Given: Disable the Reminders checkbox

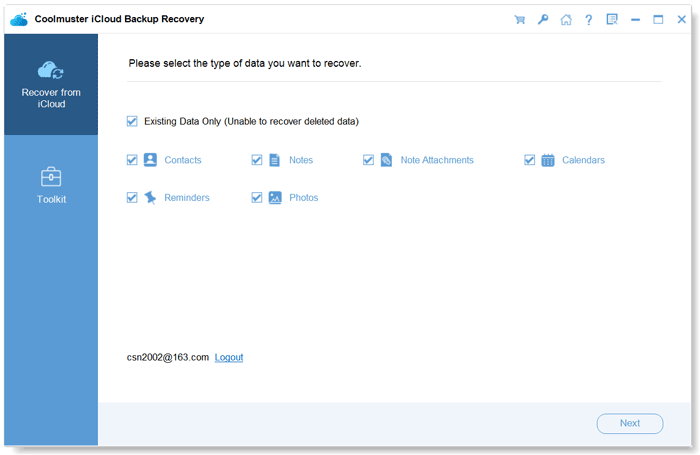Looking at the screenshot, I should (132, 198).
